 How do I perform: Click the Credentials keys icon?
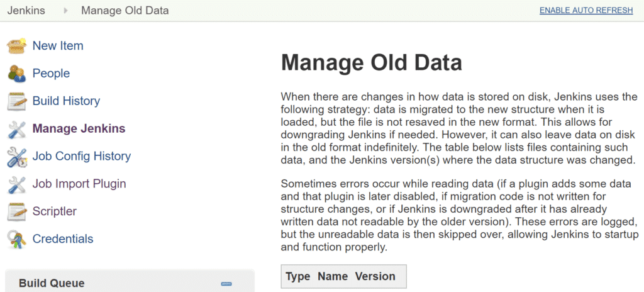click(x=17, y=239)
